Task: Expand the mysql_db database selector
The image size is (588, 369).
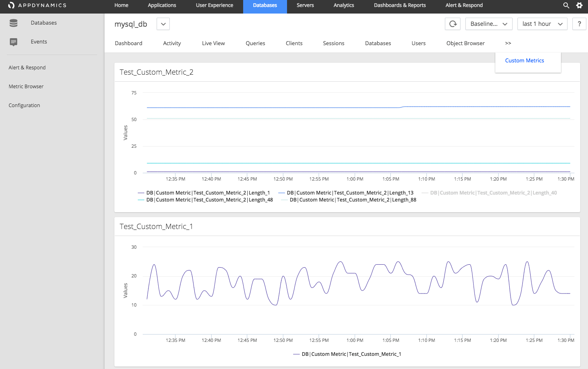Action: (x=163, y=24)
